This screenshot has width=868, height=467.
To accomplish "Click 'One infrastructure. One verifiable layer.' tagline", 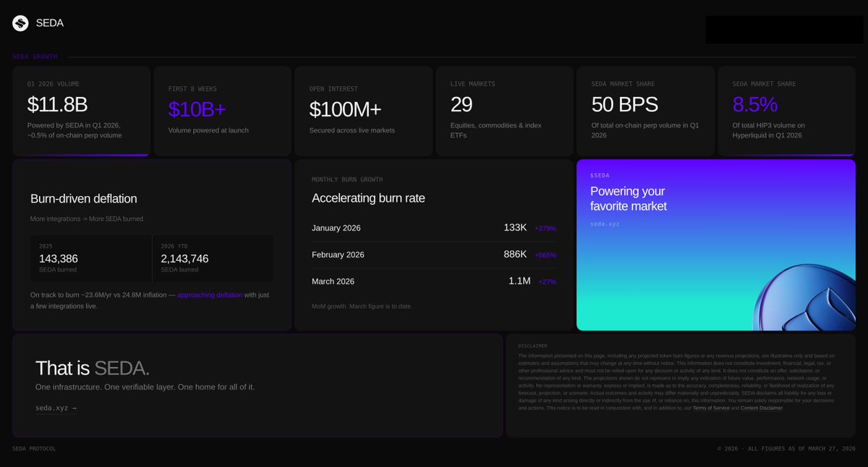I will pos(145,387).
